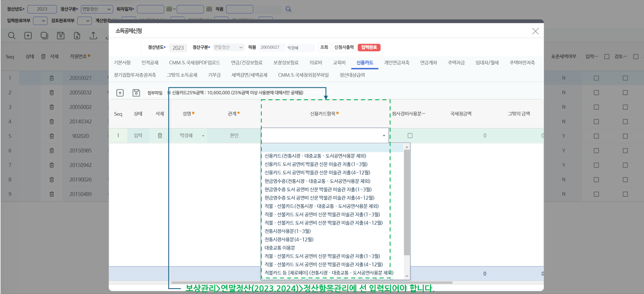Select 대중교통 이용분 from the list
644x294 pixels.
[280, 248]
